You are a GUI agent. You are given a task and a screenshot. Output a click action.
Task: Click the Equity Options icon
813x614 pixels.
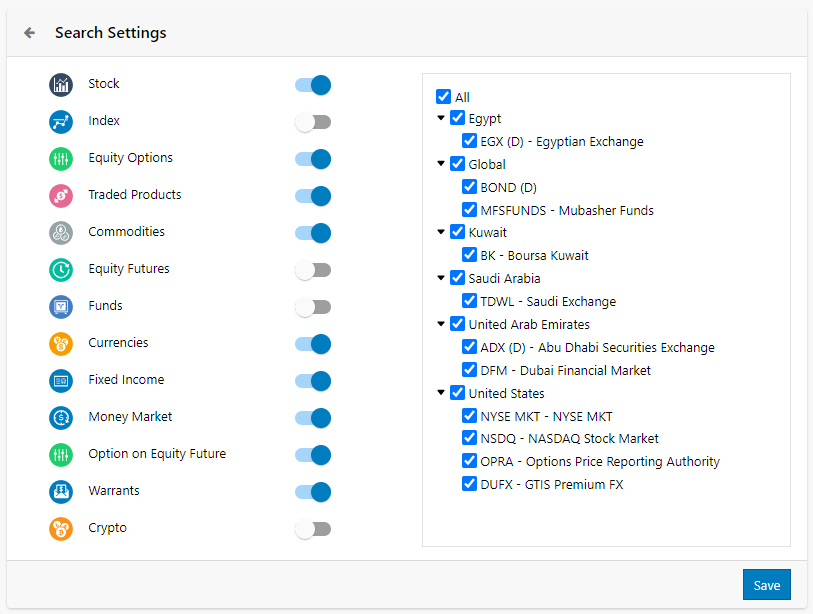[61, 159]
